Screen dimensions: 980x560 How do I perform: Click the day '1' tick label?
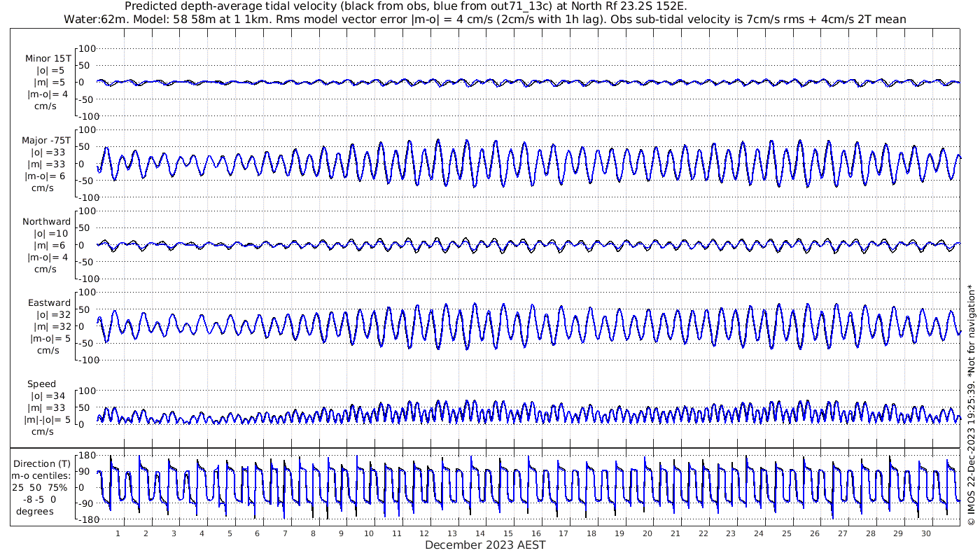[118, 533]
